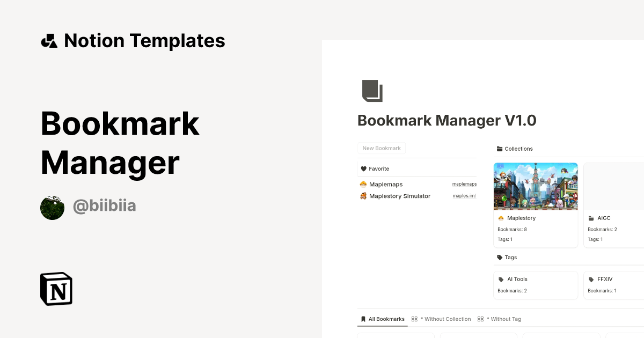Click the tag icon on the FFXIV card

(591, 279)
